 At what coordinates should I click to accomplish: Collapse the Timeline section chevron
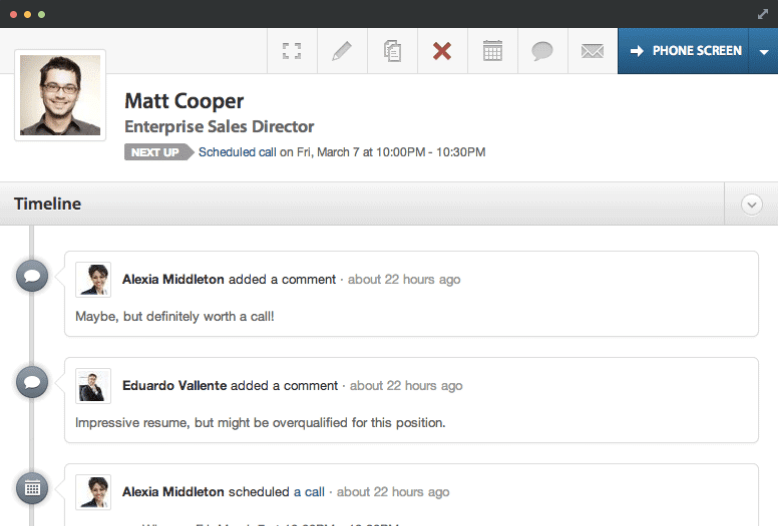pos(752,204)
